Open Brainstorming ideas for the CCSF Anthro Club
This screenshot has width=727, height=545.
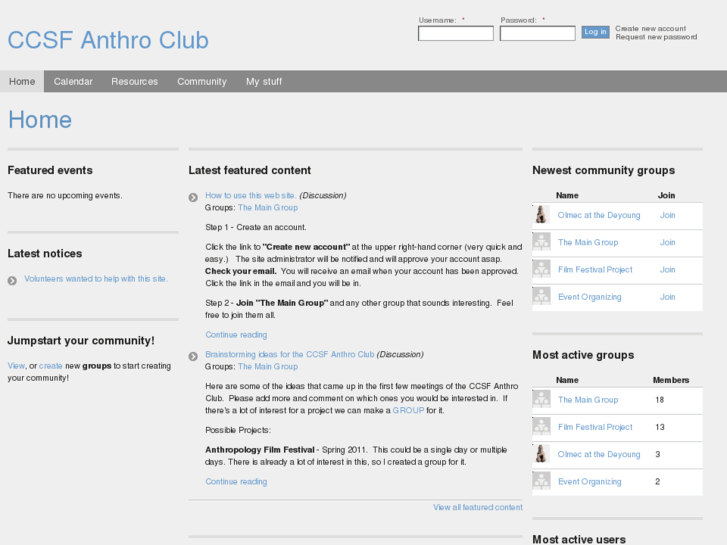click(289, 354)
